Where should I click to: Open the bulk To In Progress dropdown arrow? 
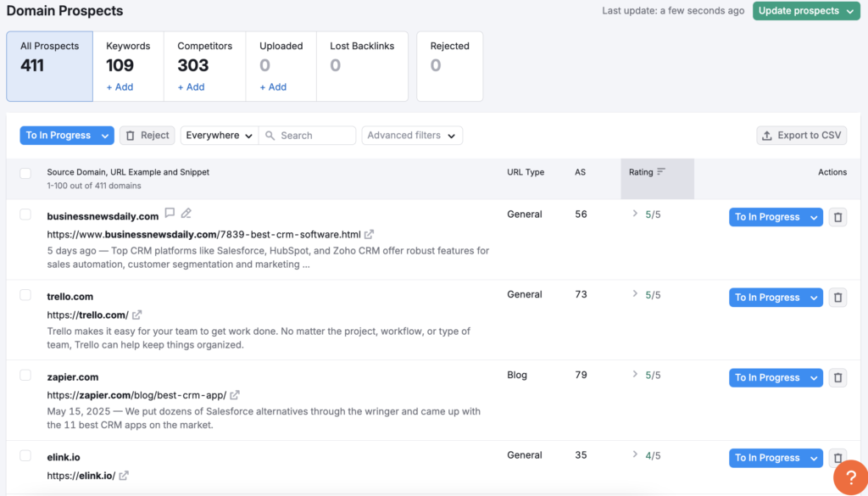[x=104, y=136]
